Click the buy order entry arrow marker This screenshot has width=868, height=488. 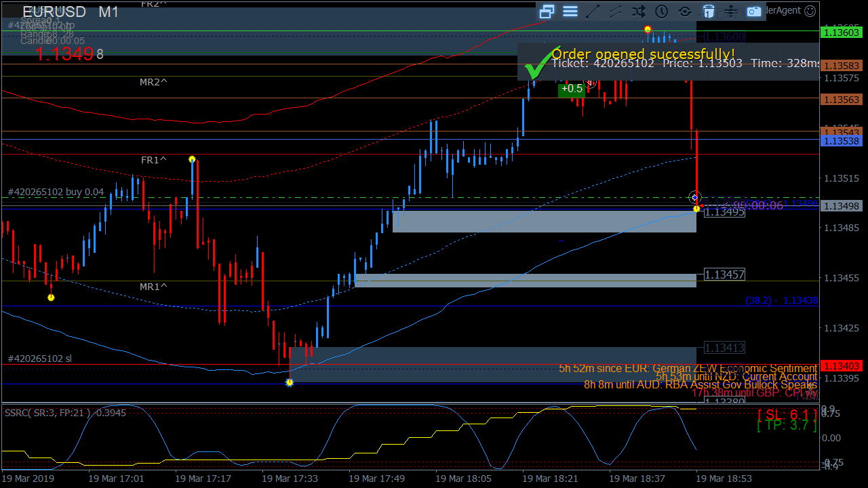[x=695, y=197]
